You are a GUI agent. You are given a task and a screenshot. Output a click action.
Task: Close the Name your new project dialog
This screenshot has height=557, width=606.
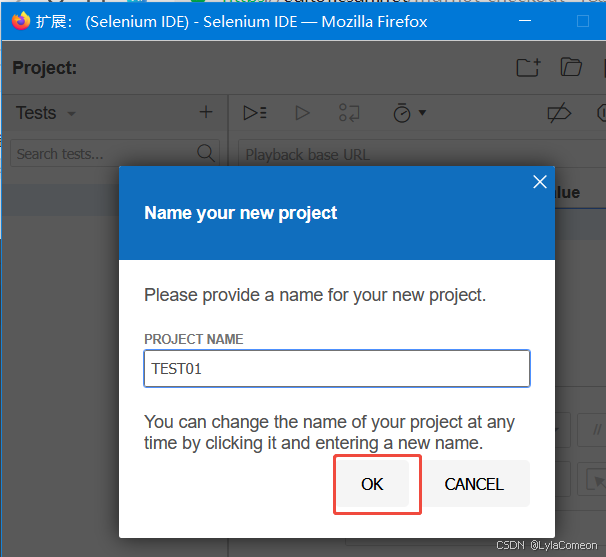[540, 182]
